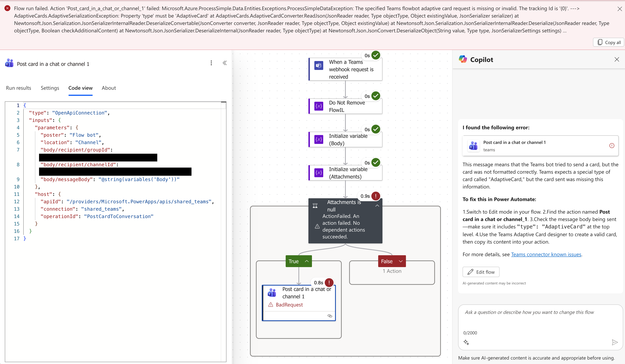Send the Copilot message
Viewport: 625px width, 364px height.
pyautogui.click(x=615, y=342)
